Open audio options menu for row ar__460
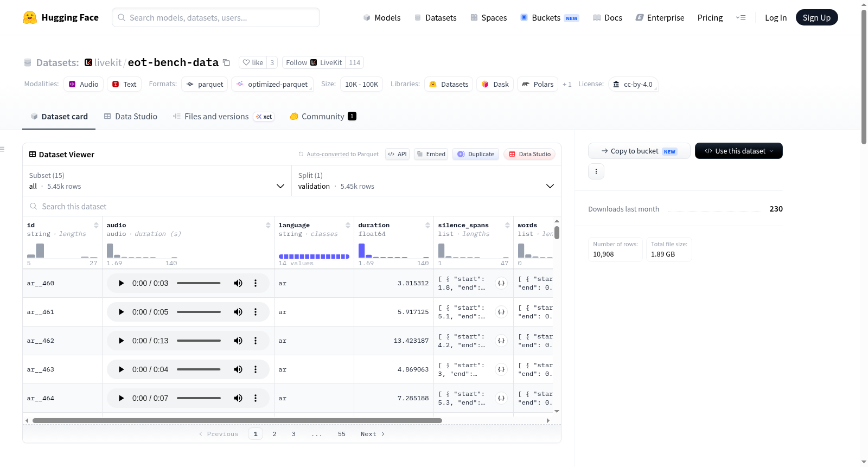This screenshot has width=868, height=467. click(x=256, y=283)
